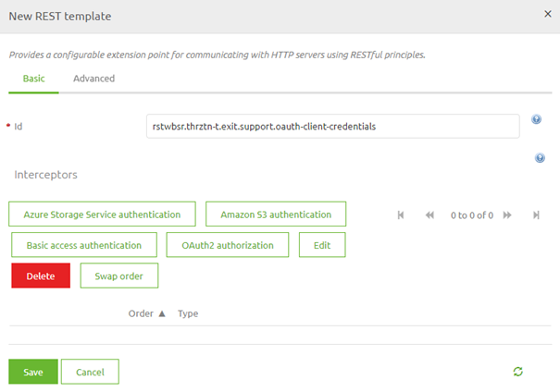This screenshot has width=560, height=392.
Task: Save the REST template
Action: click(x=33, y=372)
